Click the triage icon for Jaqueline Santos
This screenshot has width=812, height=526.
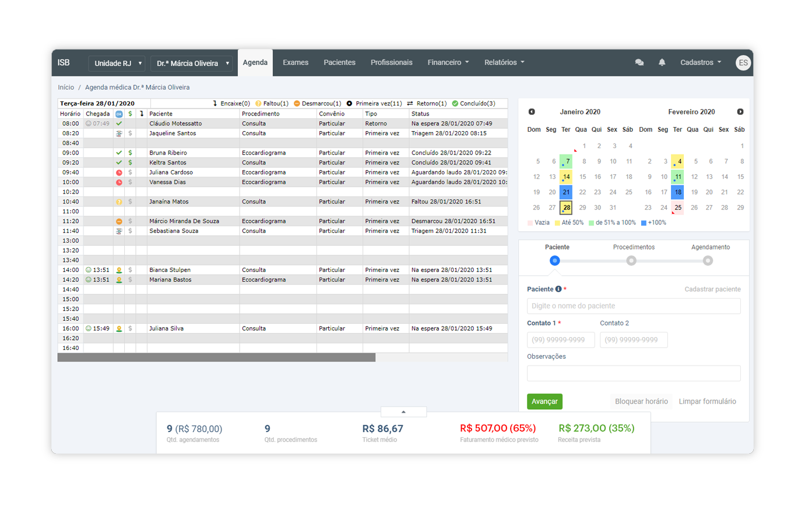point(119,134)
